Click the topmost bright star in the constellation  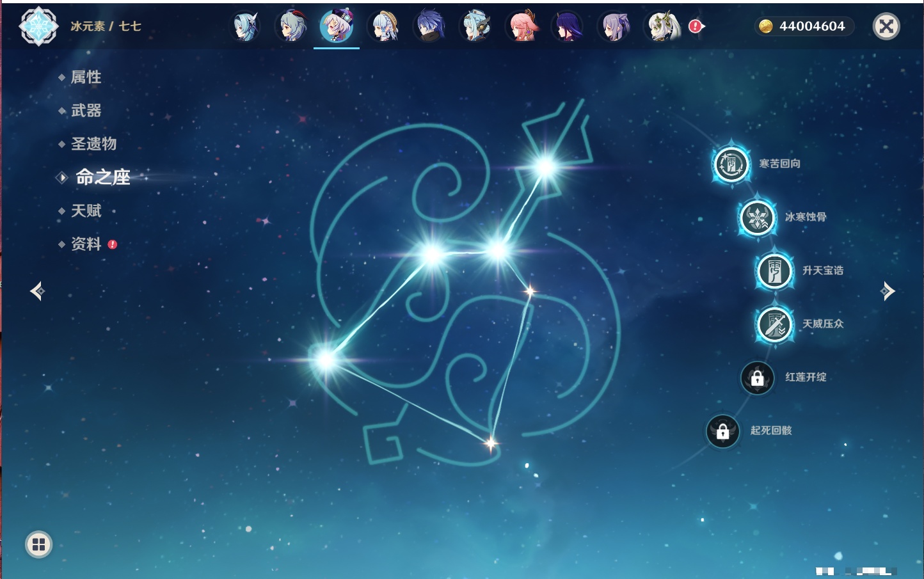coord(546,168)
